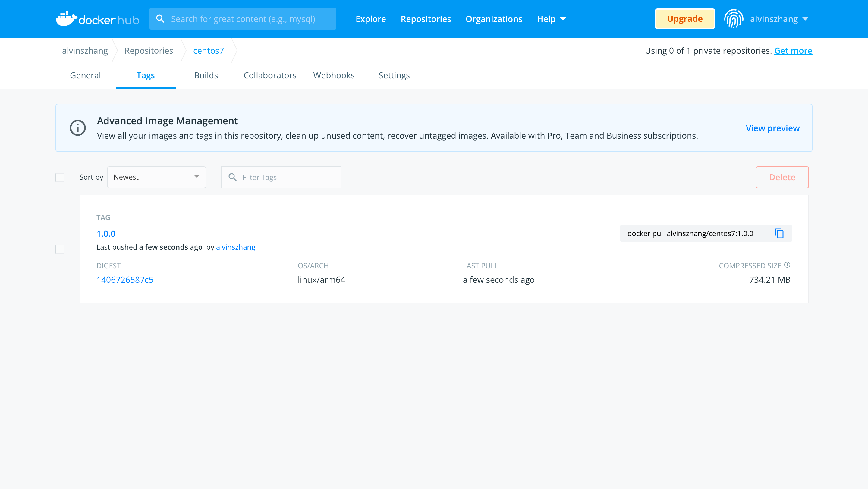Screen dimensions: 868x489
Task: Open the Sort by Newest dropdown
Action: (157, 177)
